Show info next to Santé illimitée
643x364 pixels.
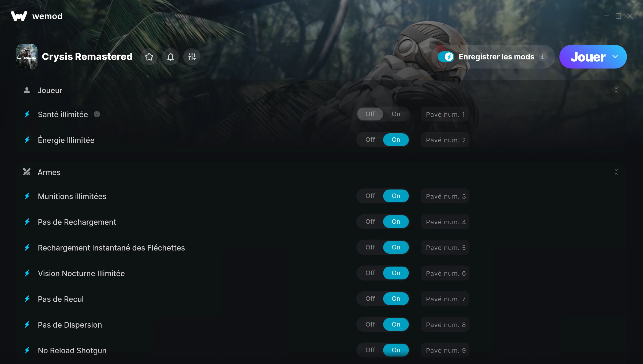click(x=97, y=114)
